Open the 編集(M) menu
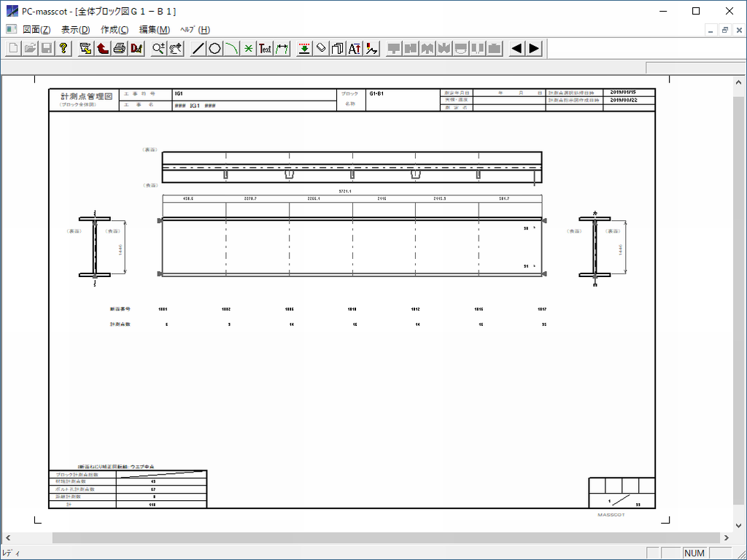Screen dimensions: 747x560 pyautogui.click(x=154, y=30)
